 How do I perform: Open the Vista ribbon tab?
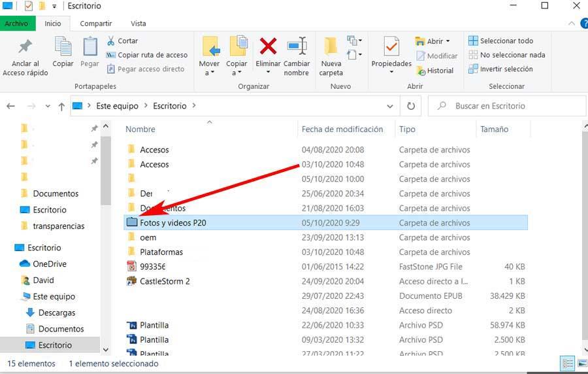(x=139, y=24)
